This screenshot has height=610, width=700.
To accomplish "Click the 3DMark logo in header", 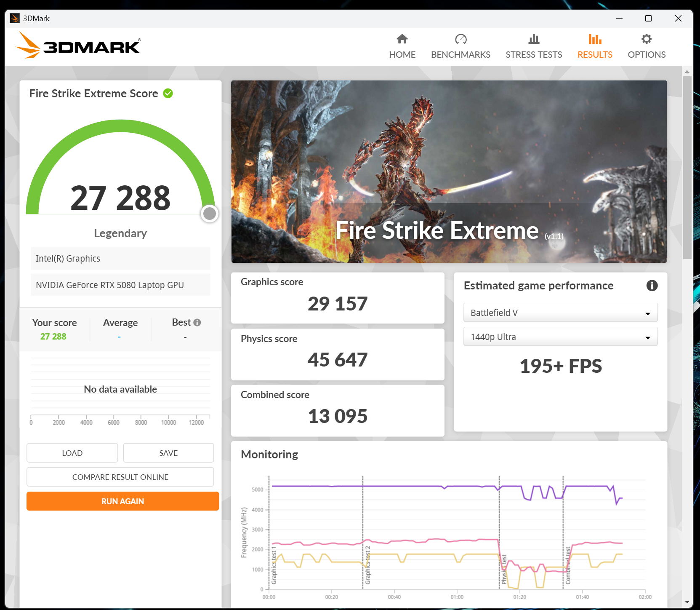I will point(78,45).
